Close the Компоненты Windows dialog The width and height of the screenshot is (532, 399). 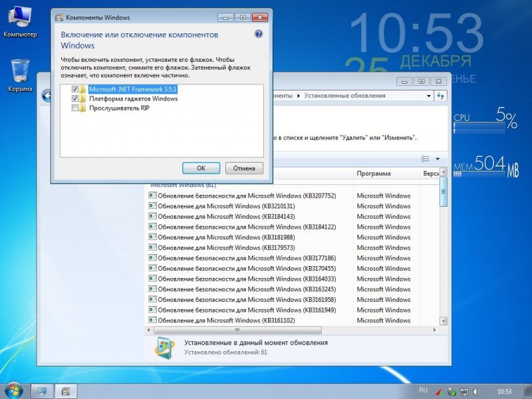click(x=260, y=18)
